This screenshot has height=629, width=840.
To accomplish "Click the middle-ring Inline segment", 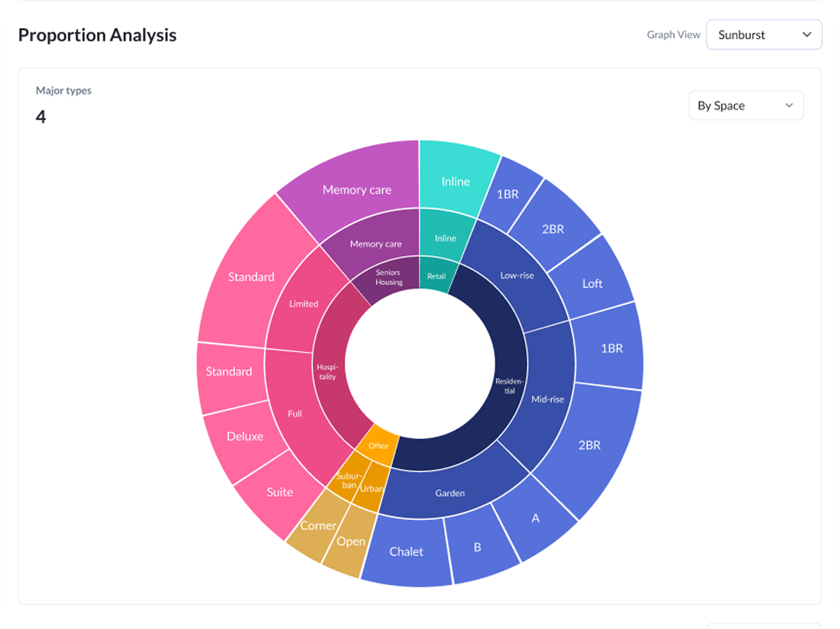I will tap(445, 238).
